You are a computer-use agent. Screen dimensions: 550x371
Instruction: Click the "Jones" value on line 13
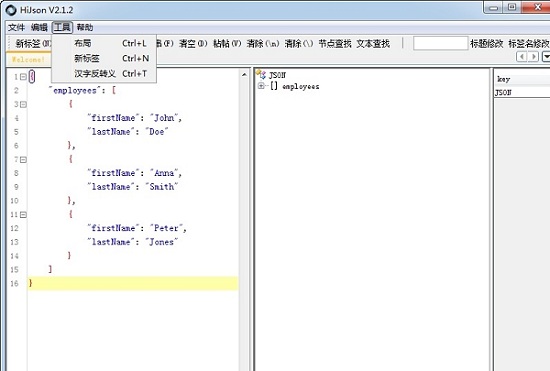point(162,242)
